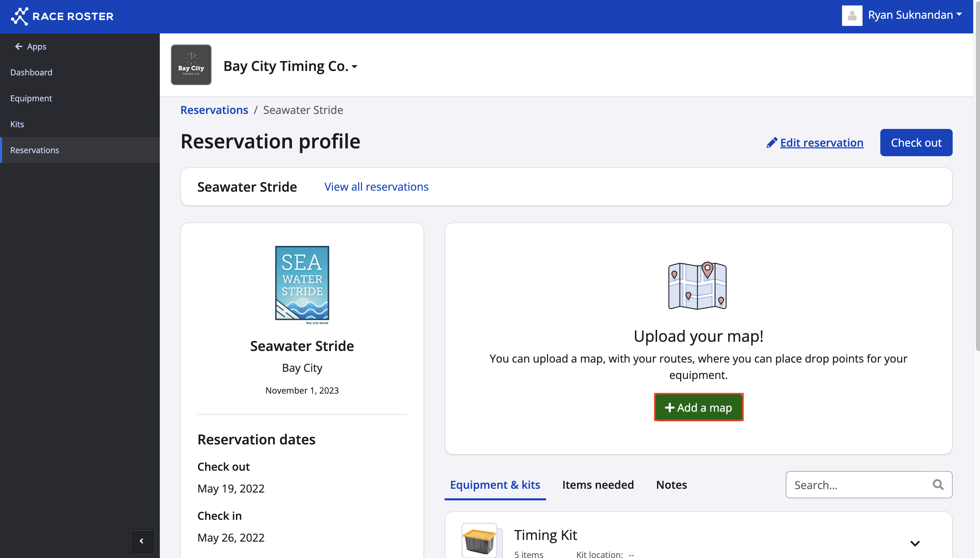Click the user avatar icon
This screenshot has width=980, height=558.
pos(852,16)
